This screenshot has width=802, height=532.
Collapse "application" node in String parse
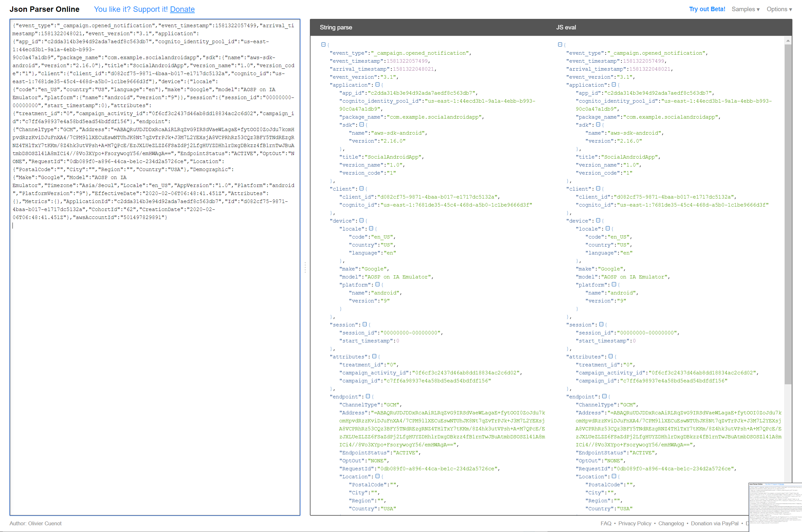point(377,84)
